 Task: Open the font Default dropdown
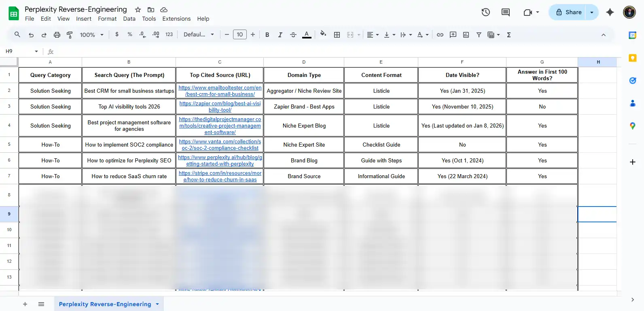(x=199, y=34)
